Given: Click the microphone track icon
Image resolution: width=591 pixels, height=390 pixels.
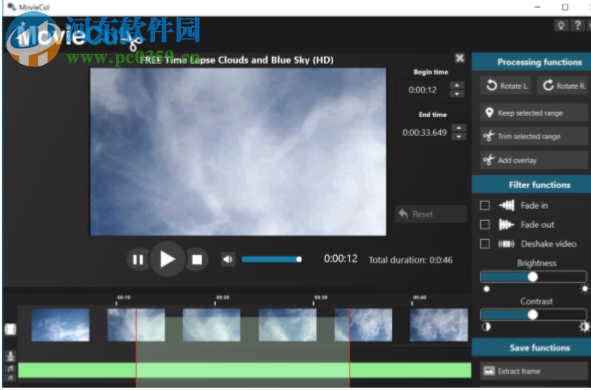Looking at the screenshot, I should point(10,356).
